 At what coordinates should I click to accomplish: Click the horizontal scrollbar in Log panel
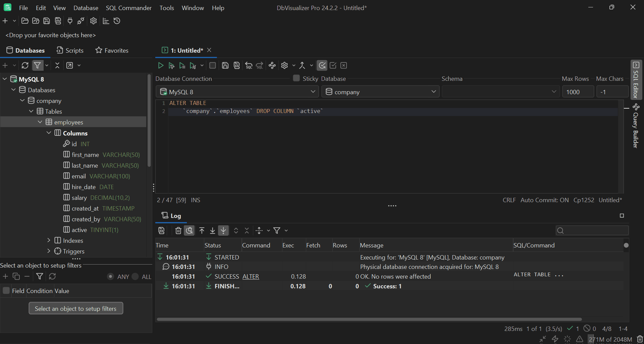369,319
